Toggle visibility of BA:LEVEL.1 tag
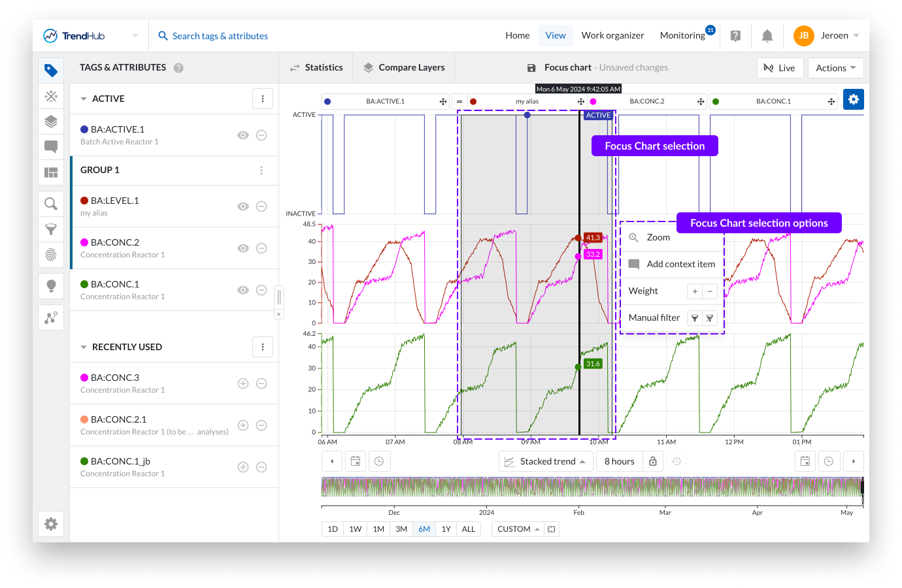The image size is (902, 588). point(243,206)
